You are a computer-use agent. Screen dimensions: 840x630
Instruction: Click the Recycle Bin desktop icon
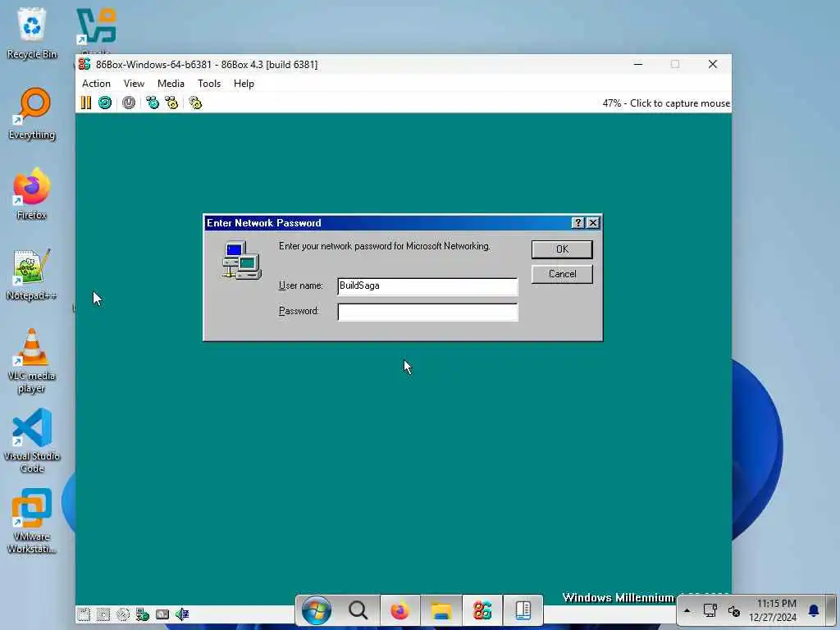click(x=32, y=33)
